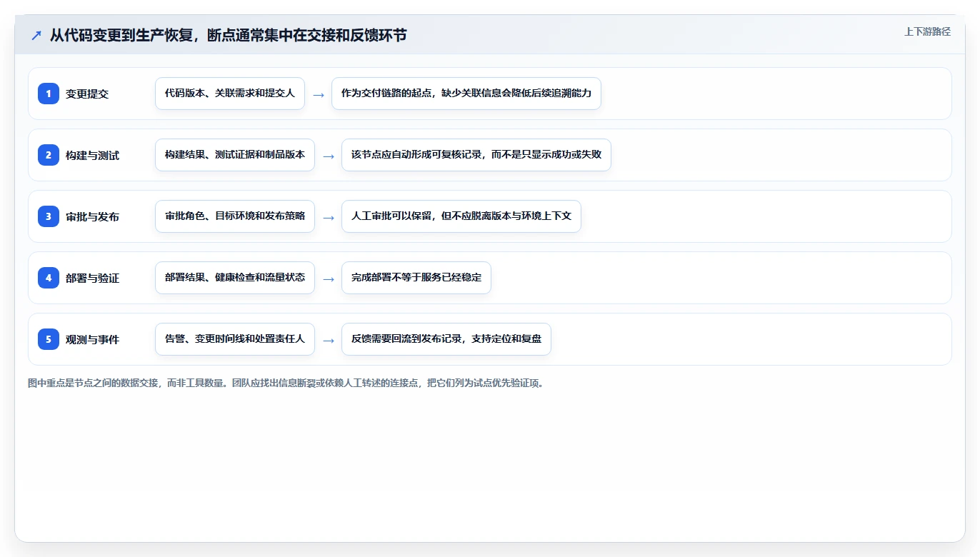
Task: Click the note 人工审批可以保留
Action: click(x=461, y=216)
